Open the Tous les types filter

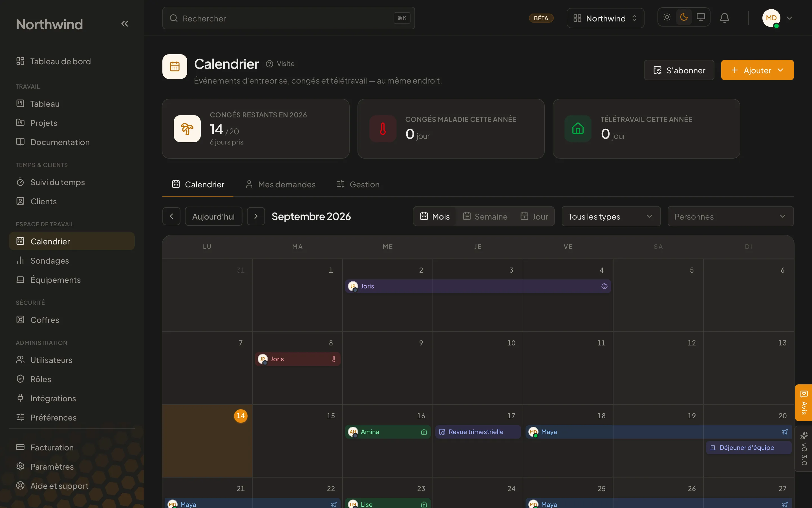pyautogui.click(x=611, y=216)
